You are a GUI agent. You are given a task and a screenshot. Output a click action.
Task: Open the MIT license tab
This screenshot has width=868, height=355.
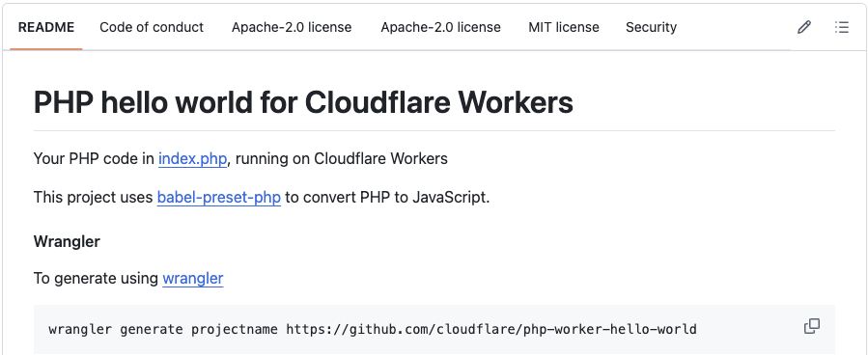tap(564, 27)
